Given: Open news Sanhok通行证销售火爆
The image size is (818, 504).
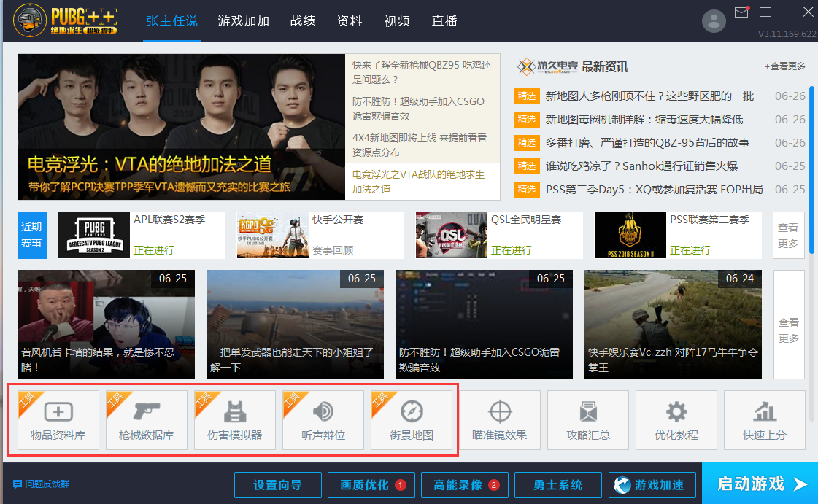Looking at the screenshot, I should click(641, 166).
